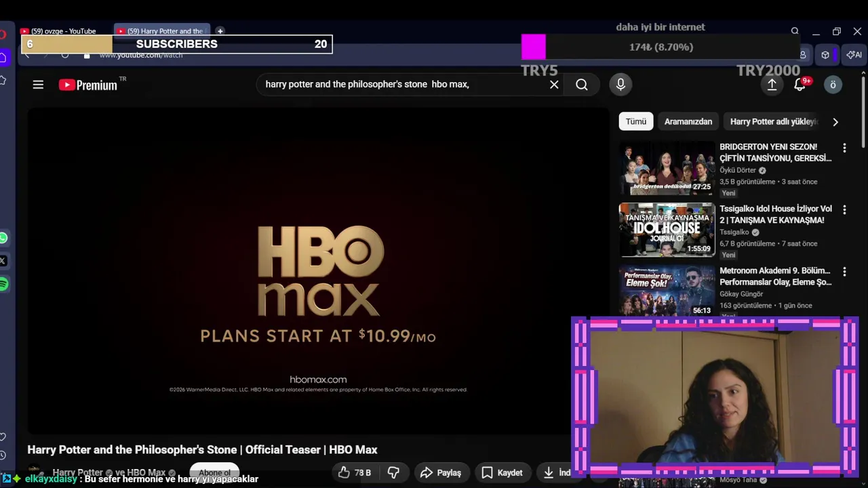Screen dimensions: 868x488
Task: Select the Aramanızdan filter chip
Action: coord(688,121)
